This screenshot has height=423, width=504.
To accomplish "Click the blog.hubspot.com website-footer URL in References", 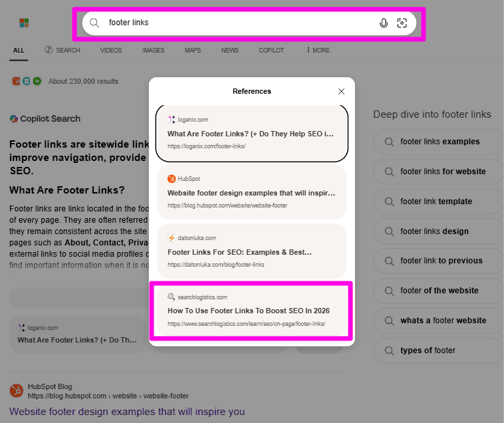I will [227, 206].
